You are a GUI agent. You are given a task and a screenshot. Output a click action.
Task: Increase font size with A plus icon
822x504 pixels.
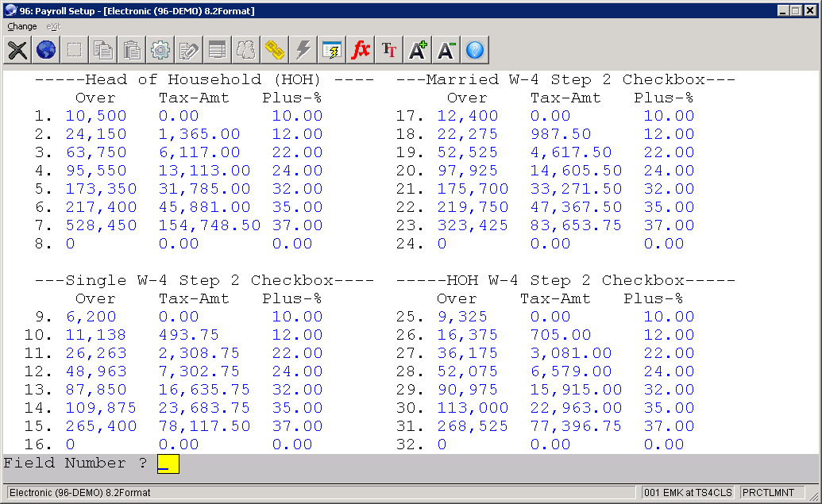pos(417,50)
